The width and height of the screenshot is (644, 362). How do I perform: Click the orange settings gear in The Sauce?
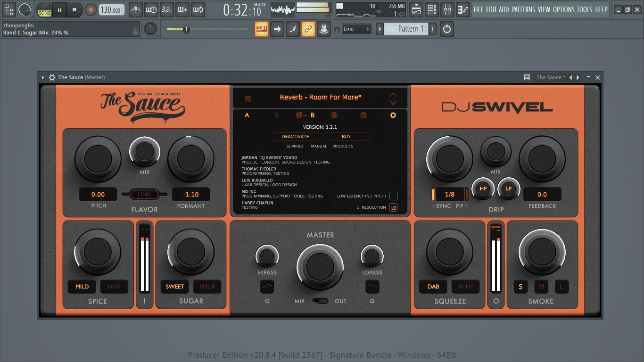(x=393, y=115)
